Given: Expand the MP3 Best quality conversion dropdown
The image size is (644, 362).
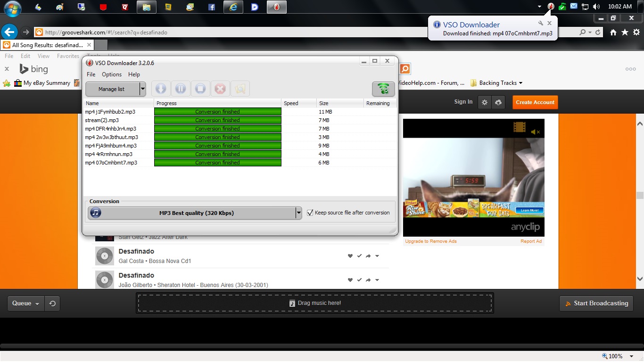Looking at the screenshot, I should 298,213.
